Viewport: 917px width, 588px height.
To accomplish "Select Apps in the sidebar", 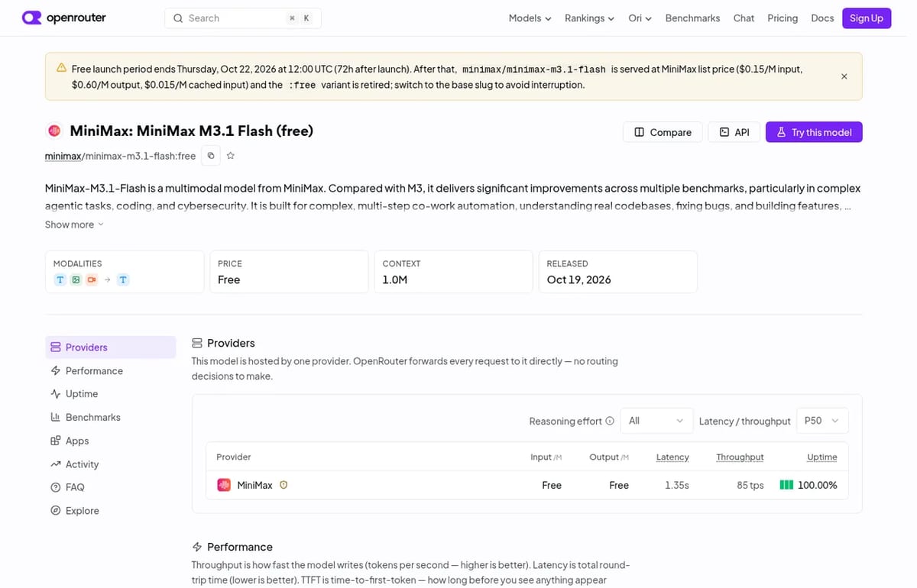I will point(110,441).
